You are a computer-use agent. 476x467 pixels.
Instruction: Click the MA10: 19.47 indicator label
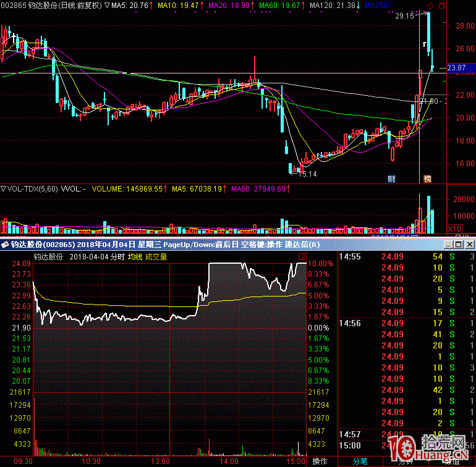click(181, 6)
